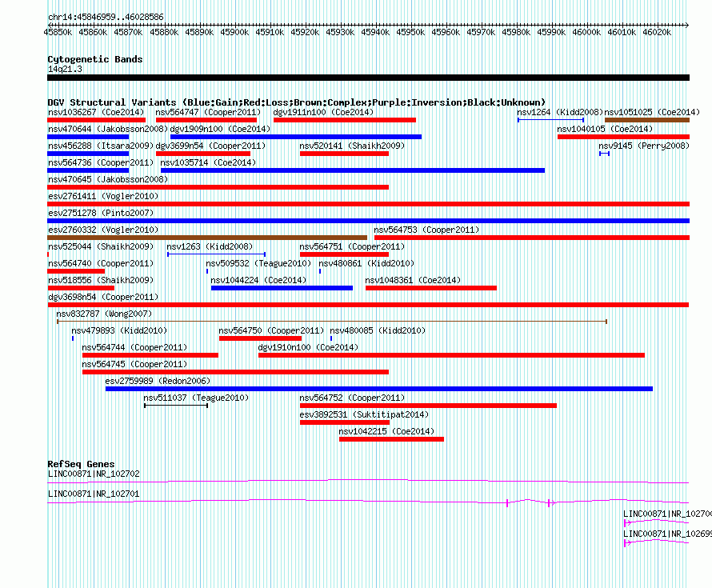
Task: Click the esv2759989 (Redon2006) blue bar
Action: 379,389
